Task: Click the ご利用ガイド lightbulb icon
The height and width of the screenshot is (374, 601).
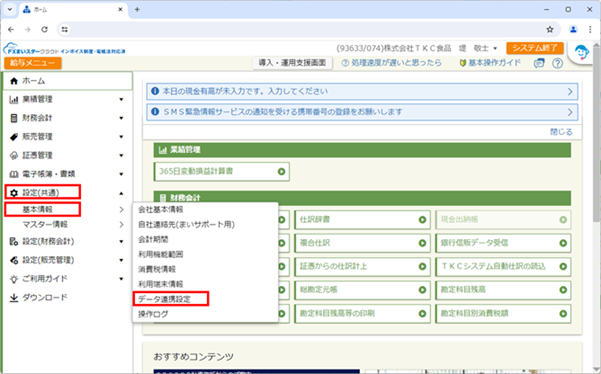Action: click(x=14, y=279)
